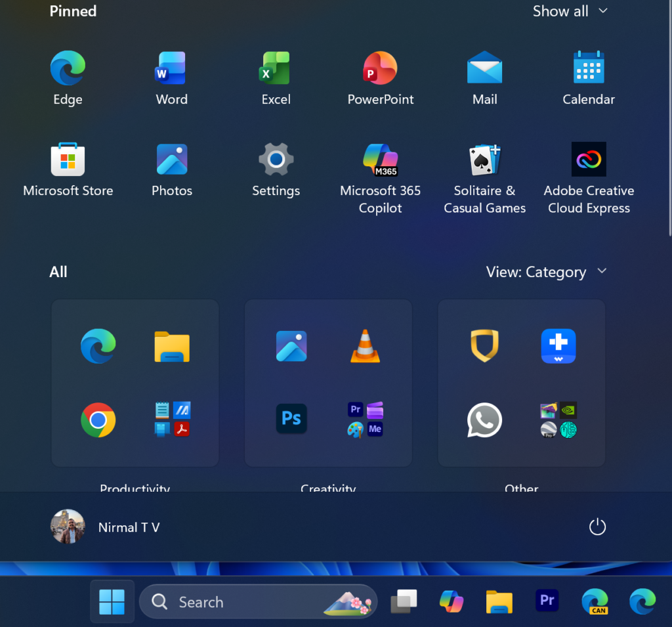Open Google Chrome in Productivity group

pos(98,420)
